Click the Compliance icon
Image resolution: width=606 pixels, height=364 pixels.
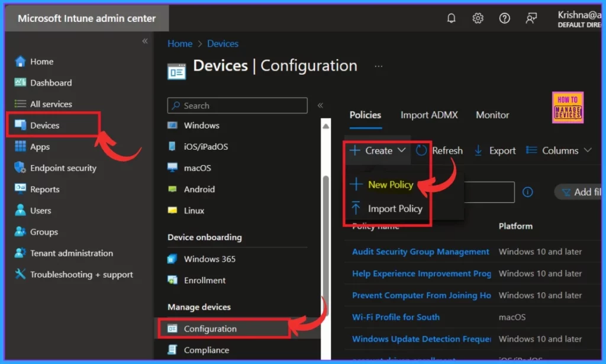pyautogui.click(x=172, y=350)
